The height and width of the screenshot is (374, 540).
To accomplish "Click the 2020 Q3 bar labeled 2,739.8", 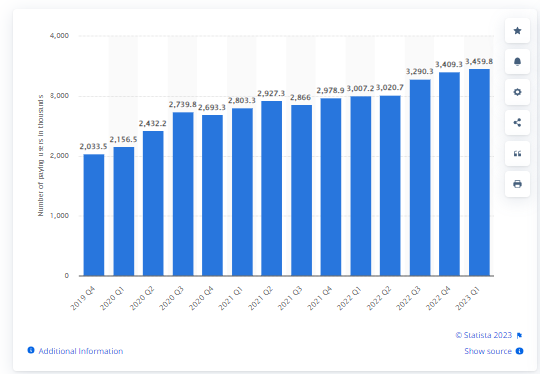I will click(183, 194).
